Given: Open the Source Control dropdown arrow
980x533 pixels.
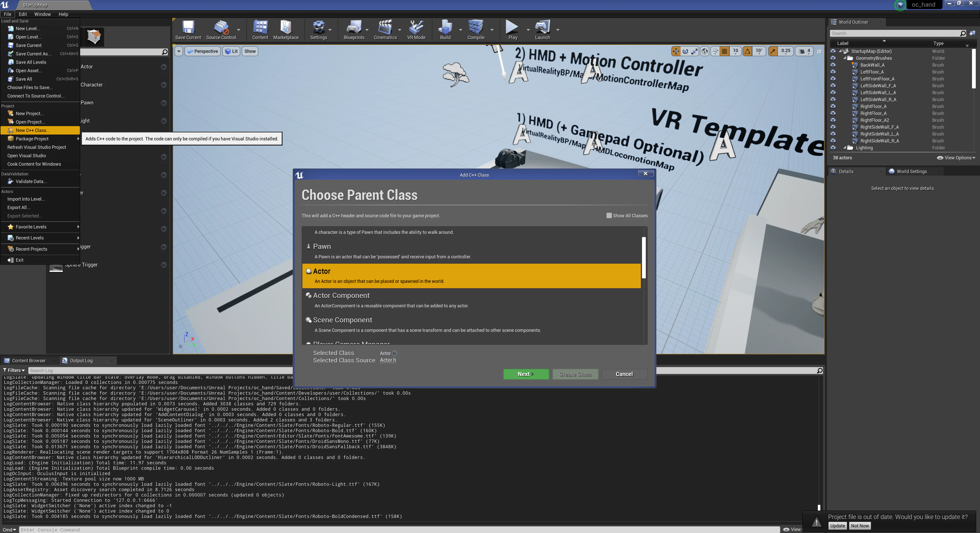Looking at the screenshot, I should coord(239,30).
